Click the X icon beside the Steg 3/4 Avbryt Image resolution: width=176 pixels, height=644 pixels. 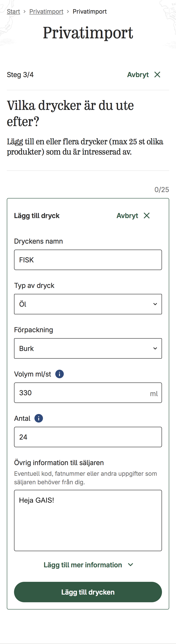[157, 75]
